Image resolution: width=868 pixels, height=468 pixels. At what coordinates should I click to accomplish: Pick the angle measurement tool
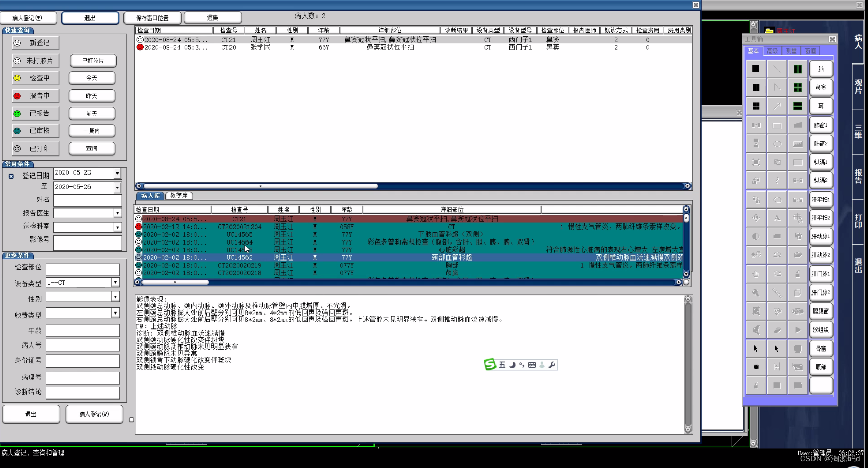coord(777,88)
